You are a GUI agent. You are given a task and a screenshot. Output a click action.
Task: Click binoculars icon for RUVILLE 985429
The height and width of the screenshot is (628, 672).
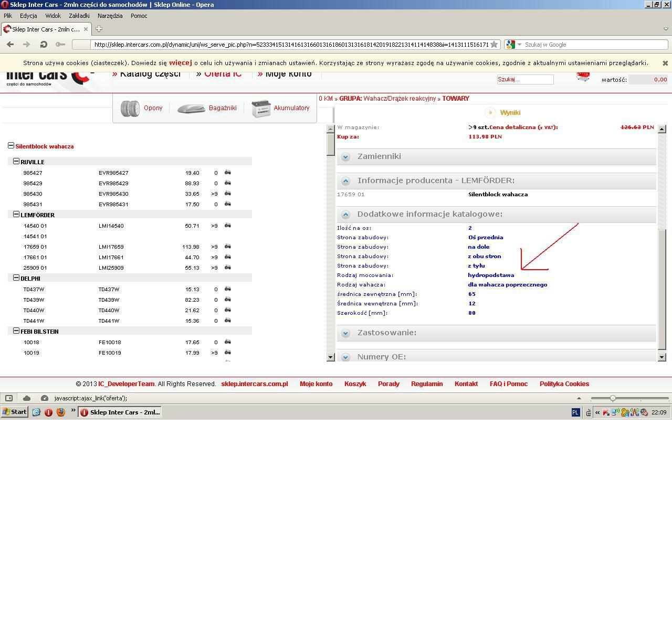(x=228, y=183)
